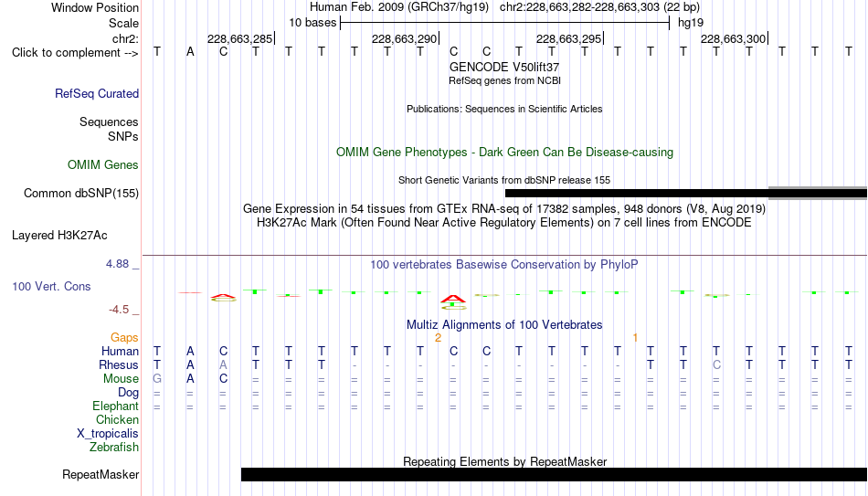The image size is (868, 496).
Task: Click the black RepeatMasker repeat bar
Action: pos(554,474)
